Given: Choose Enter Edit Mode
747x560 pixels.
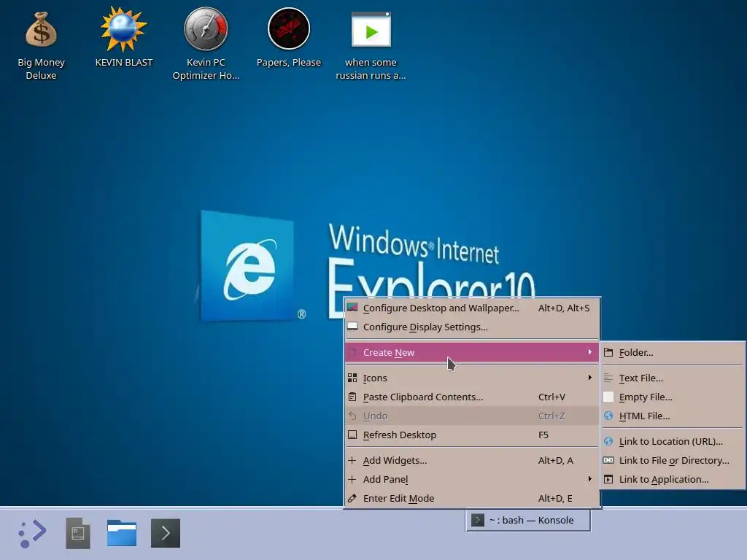Looking at the screenshot, I should 472,499.
